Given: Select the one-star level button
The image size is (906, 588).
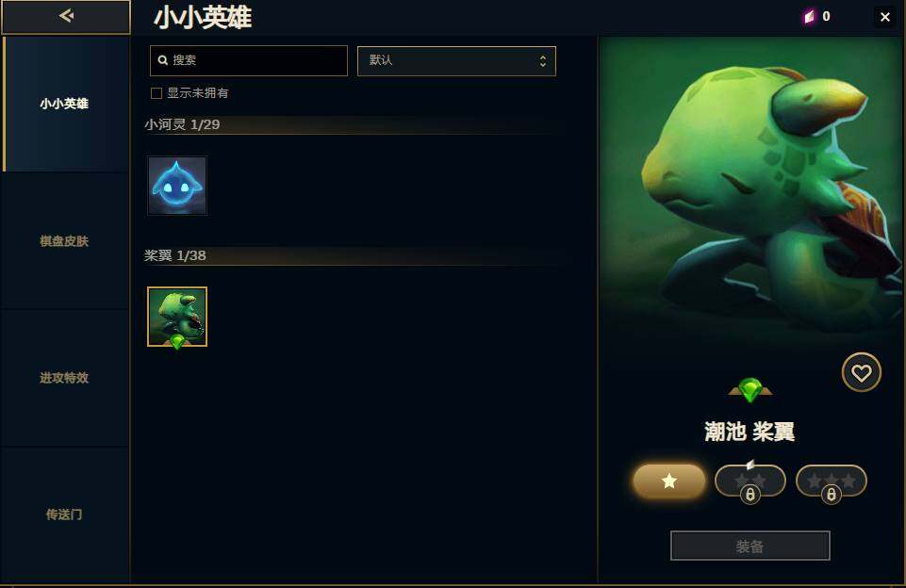Looking at the screenshot, I should pyautogui.click(x=669, y=481).
